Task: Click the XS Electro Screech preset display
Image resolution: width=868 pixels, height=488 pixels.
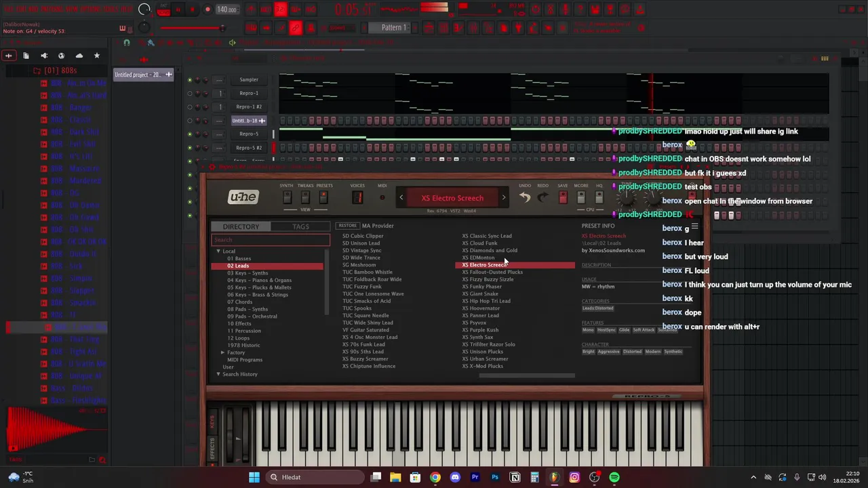Action: coord(452,198)
